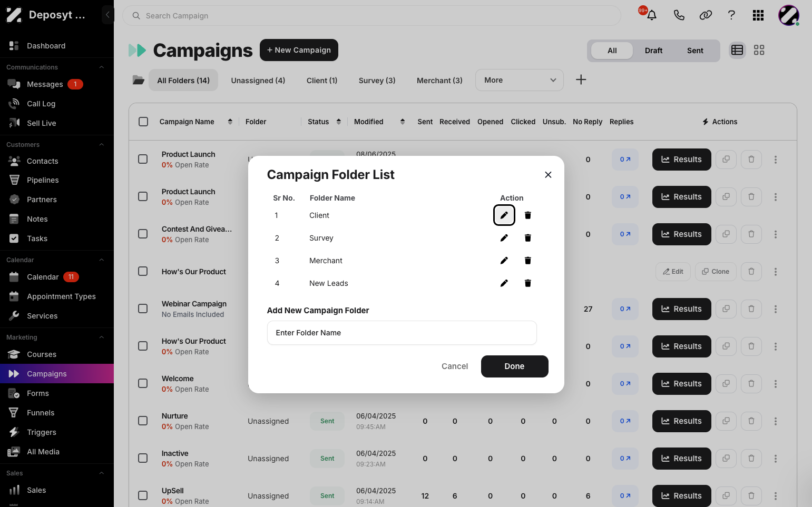Screen dimensions: 812x507
Task: Collapse the Communications sidebar section
Action: click(x=102, y=67)
